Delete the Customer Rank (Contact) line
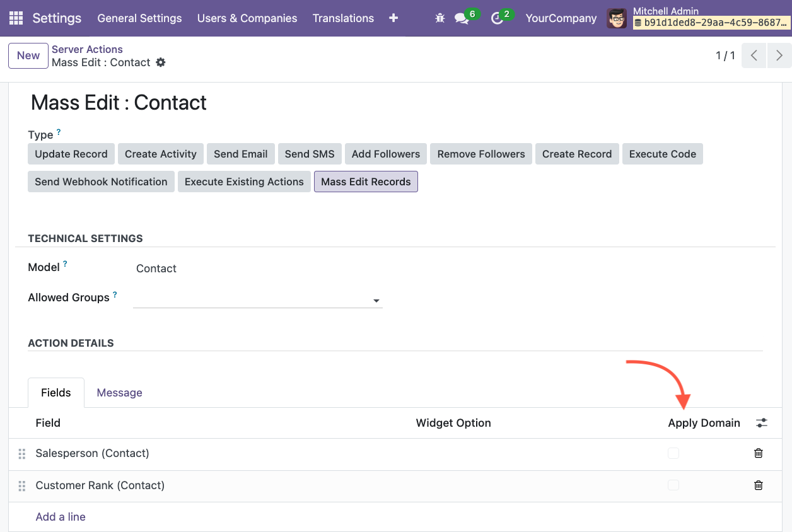The width and height of the screenshot is (792, 532). tap(759, 485)
